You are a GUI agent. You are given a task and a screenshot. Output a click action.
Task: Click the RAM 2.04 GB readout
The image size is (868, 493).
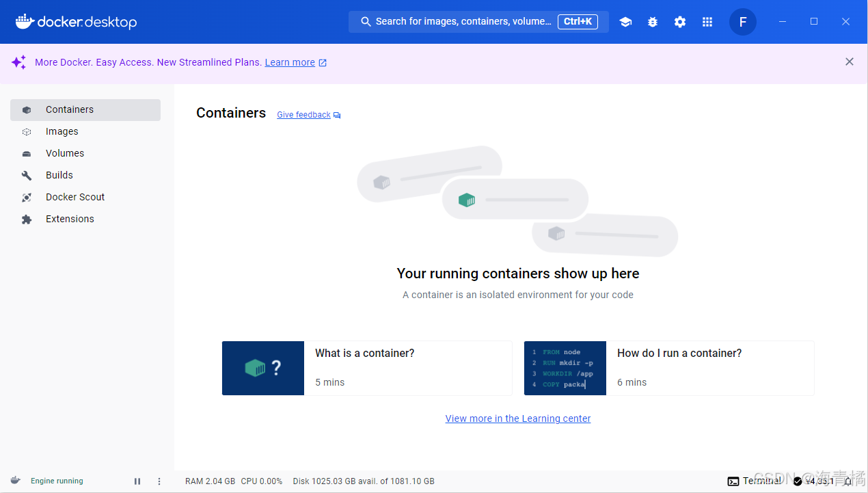tap(210, 481)
